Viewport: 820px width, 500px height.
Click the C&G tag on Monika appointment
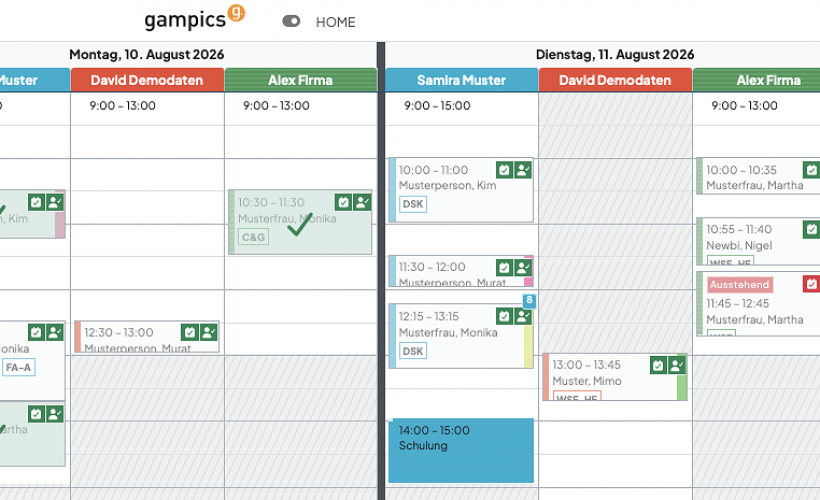pyautogui.click(x=254, y=237)
